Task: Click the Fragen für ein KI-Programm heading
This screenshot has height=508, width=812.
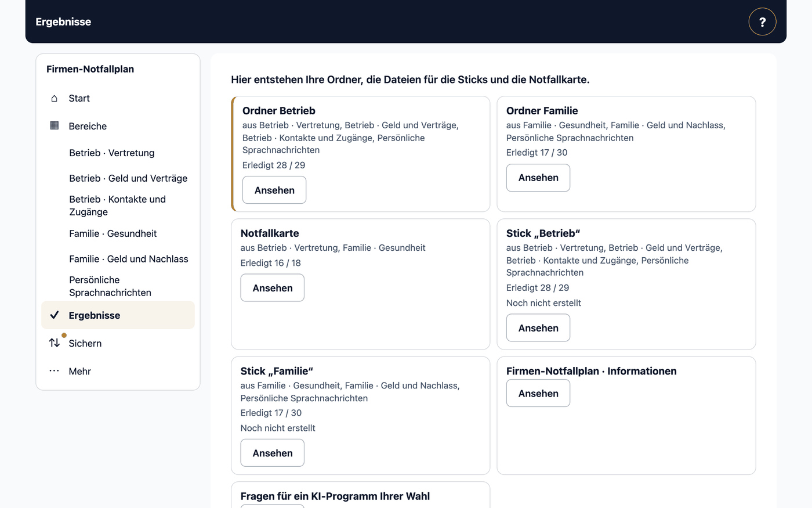Action: (x=335, y=496)
